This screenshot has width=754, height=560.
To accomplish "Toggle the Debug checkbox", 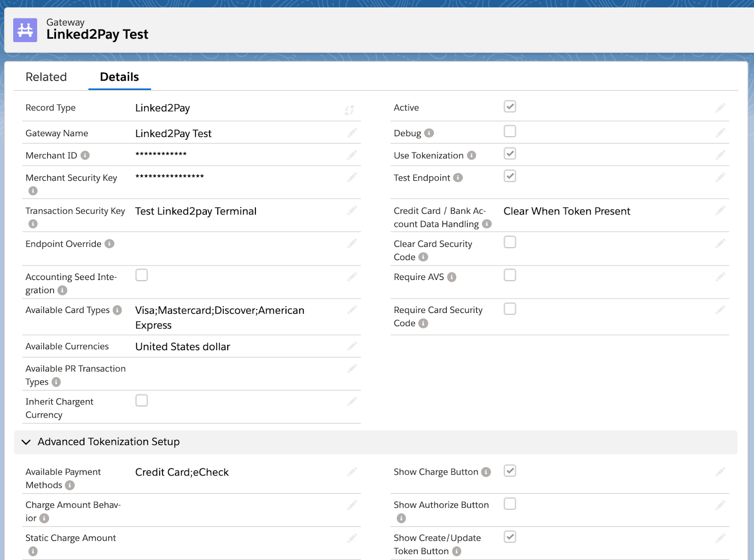I will click(x=509, y=132).
